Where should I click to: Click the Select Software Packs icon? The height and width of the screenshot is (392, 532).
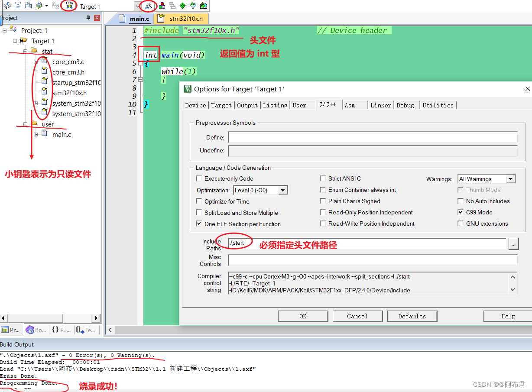(x=193, y=6)
